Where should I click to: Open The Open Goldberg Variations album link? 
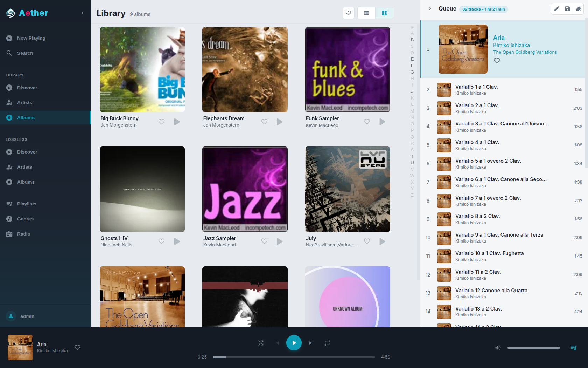tap(525, 52)
